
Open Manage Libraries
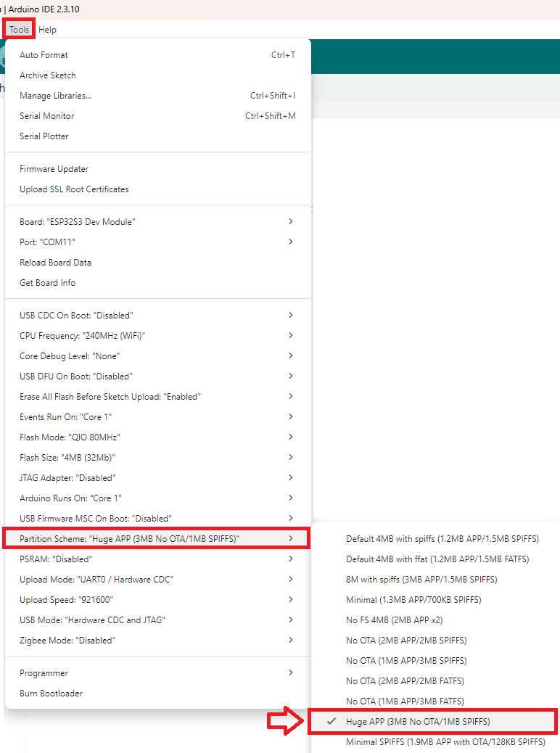[x=157, y=96]
